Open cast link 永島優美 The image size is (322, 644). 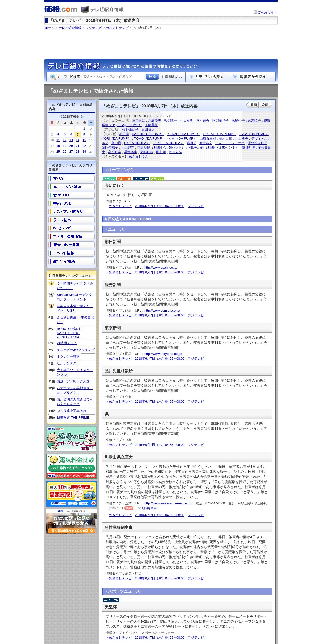155,121
